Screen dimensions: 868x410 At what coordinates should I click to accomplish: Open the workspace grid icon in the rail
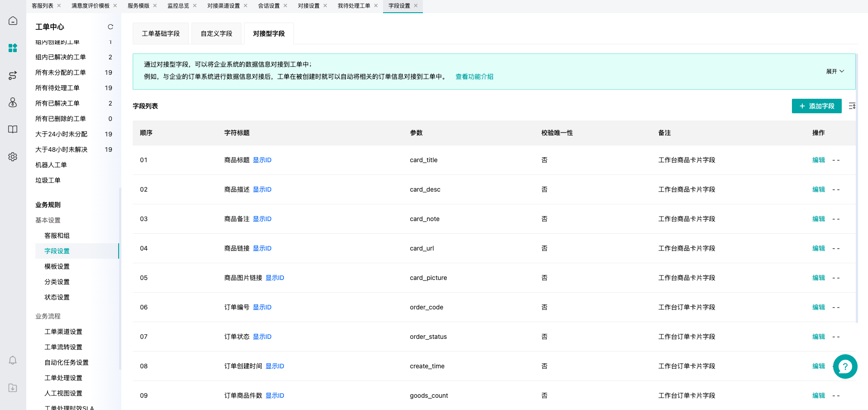[x=13, y=48]
